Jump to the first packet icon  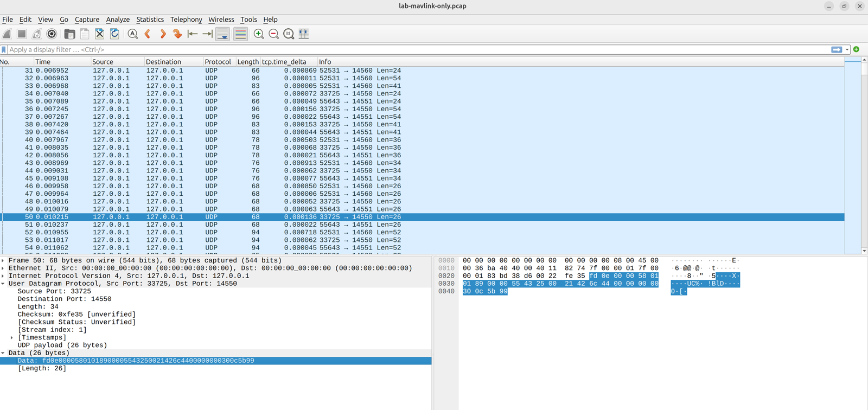[193, 34]
